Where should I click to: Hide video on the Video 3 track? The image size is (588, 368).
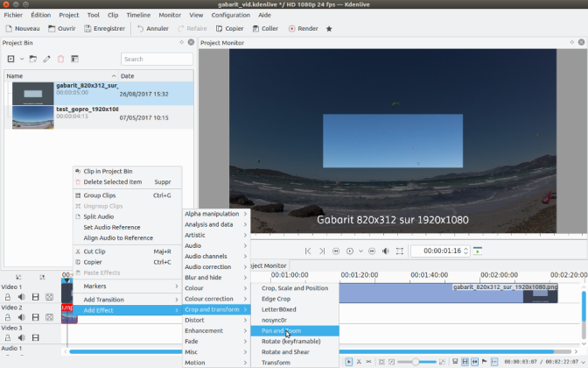[36, 337]
